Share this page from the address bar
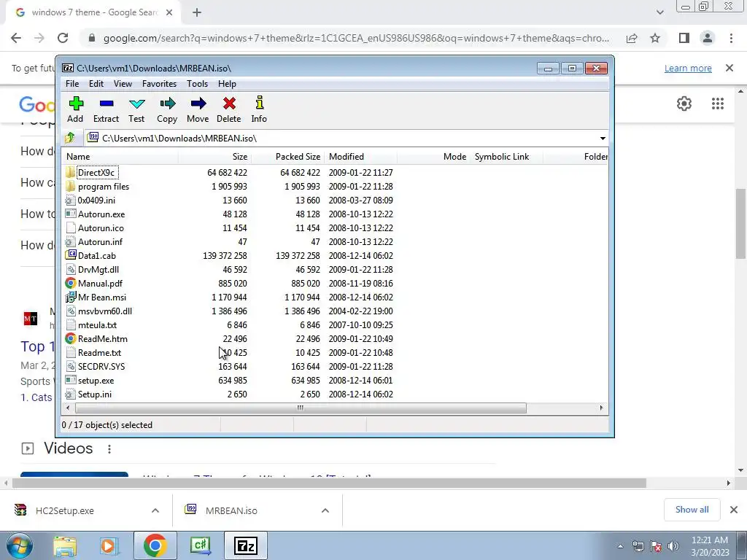Screen dimensions: 747x560 (632, 38)
